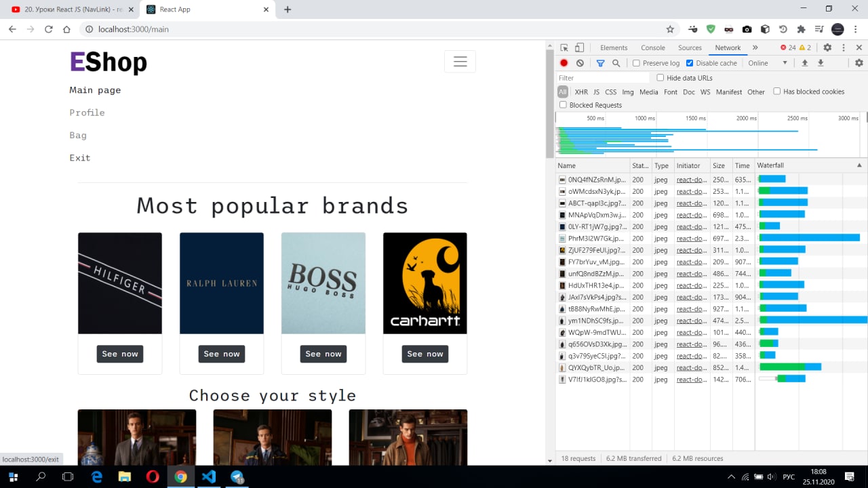868x488 pixels.
Task: Open the Profile nav link
Action: click(x=87, y=113)
